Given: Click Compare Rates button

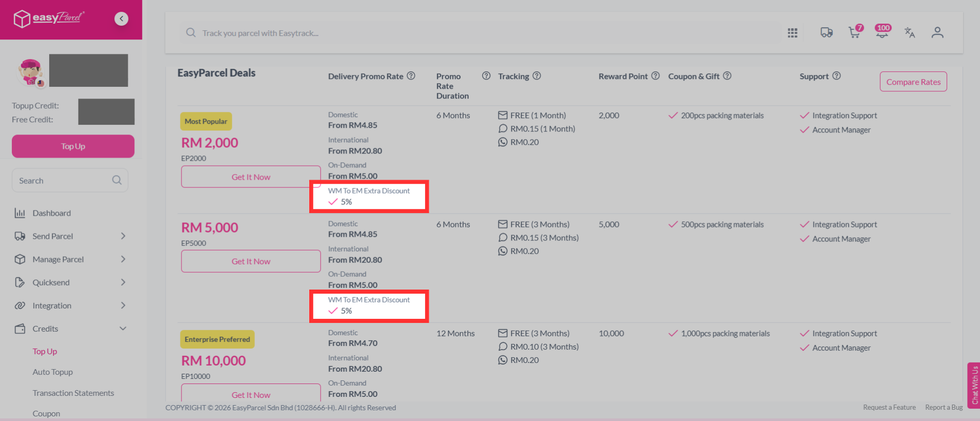Looking at the screenshot, I should [913, 82].
